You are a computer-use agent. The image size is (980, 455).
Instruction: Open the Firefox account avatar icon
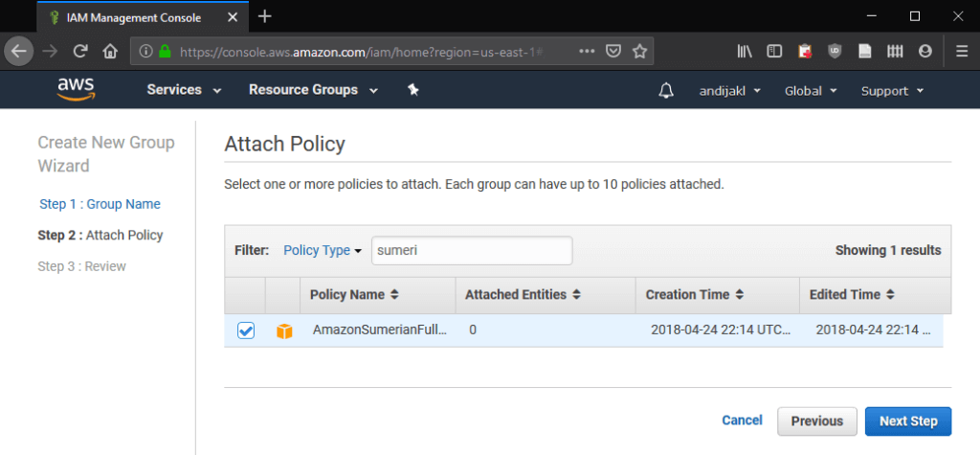[925, 52]
